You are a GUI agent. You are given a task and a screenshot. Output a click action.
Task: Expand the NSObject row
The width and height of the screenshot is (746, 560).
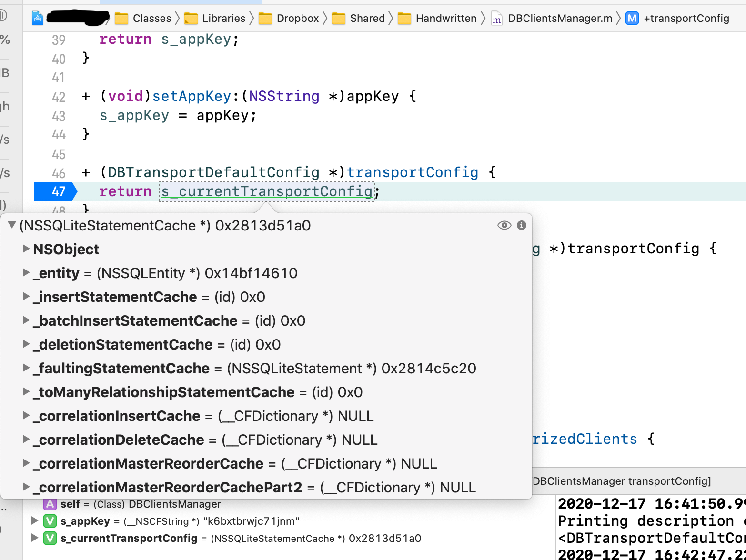coord(26,249)
